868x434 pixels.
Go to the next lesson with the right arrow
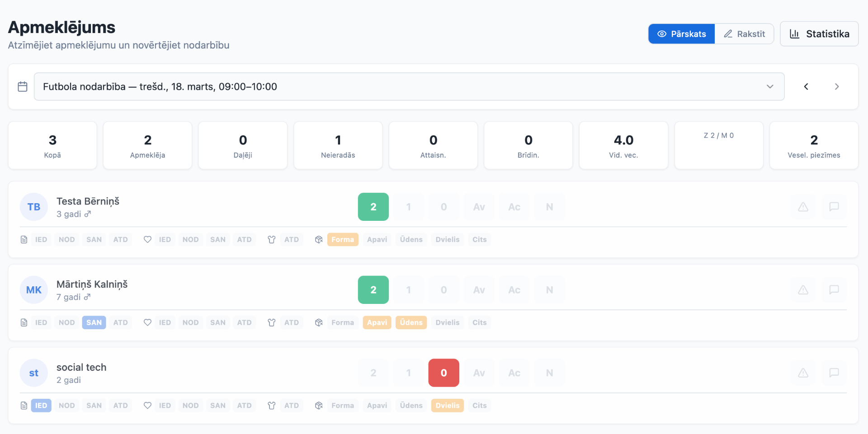[x=837, y=87]
